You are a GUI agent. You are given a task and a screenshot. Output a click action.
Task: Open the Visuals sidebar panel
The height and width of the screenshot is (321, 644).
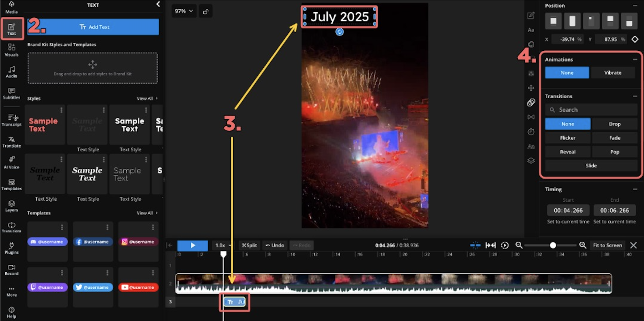click(x=12, y=50)
